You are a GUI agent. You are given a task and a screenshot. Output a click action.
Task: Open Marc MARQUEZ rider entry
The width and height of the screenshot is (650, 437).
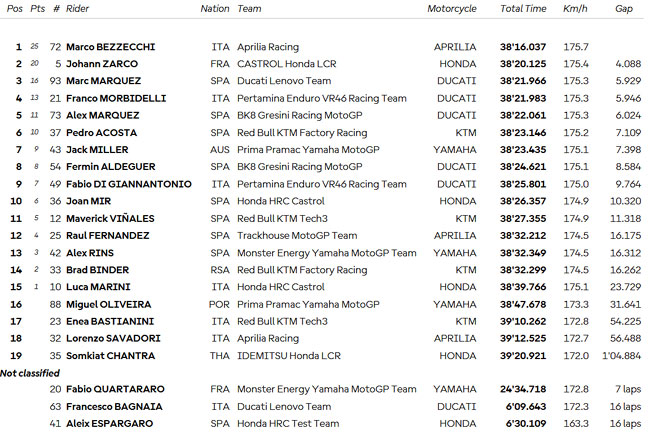tap(104, 81)
